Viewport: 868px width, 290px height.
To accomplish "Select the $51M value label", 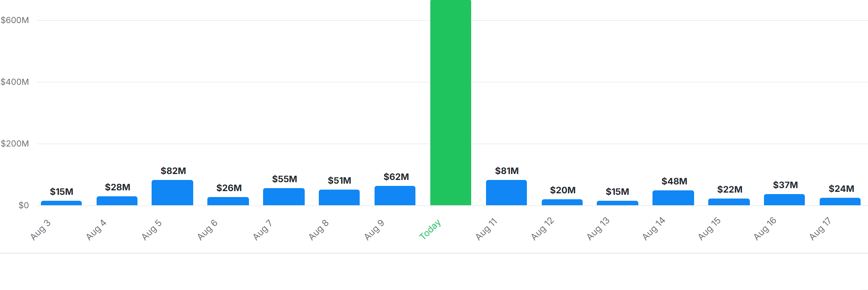I will (x=340, y=181).
